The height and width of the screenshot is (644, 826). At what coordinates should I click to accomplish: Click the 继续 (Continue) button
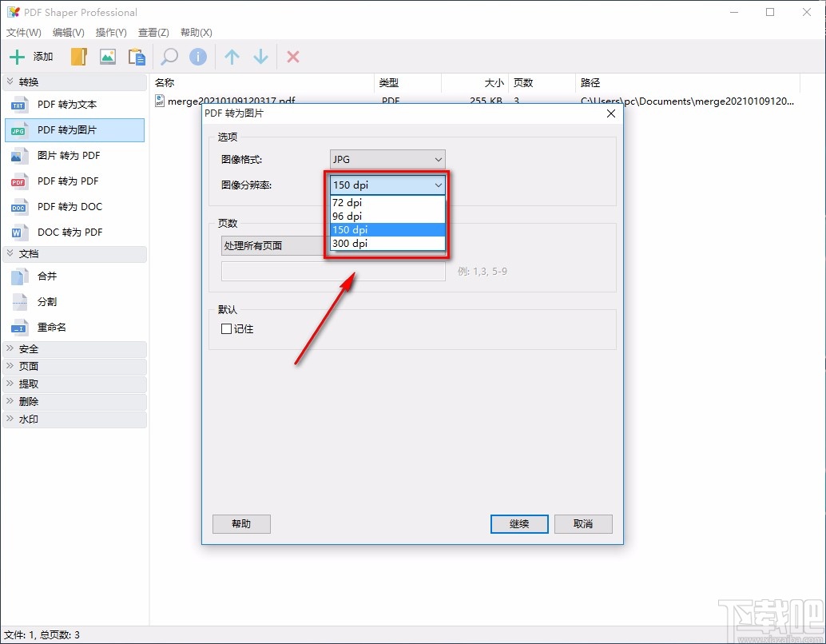[x=518, y=523]
